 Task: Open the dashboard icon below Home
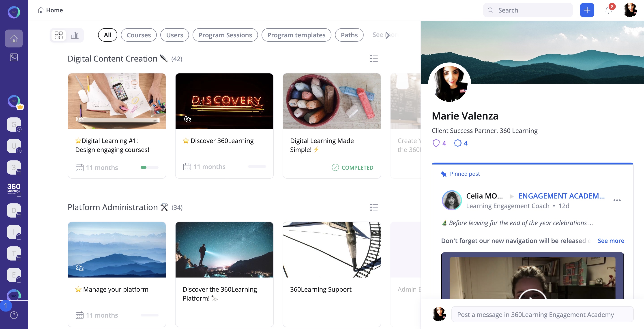tap(14, 57)
